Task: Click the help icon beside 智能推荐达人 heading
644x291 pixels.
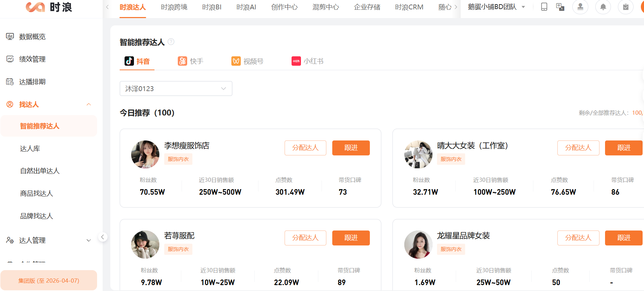Action: pyautogui.click(x=171, y=42)
